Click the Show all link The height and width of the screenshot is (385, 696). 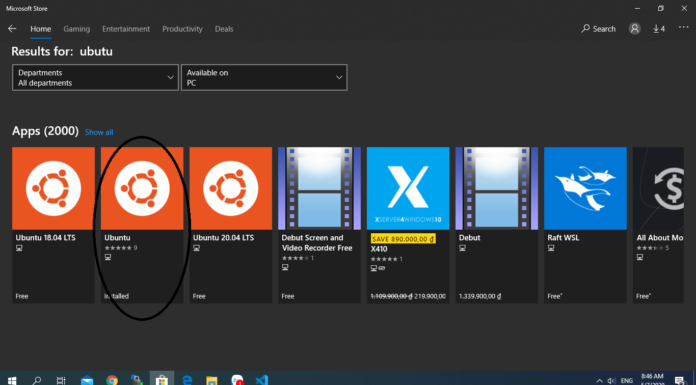coord(99,132)
